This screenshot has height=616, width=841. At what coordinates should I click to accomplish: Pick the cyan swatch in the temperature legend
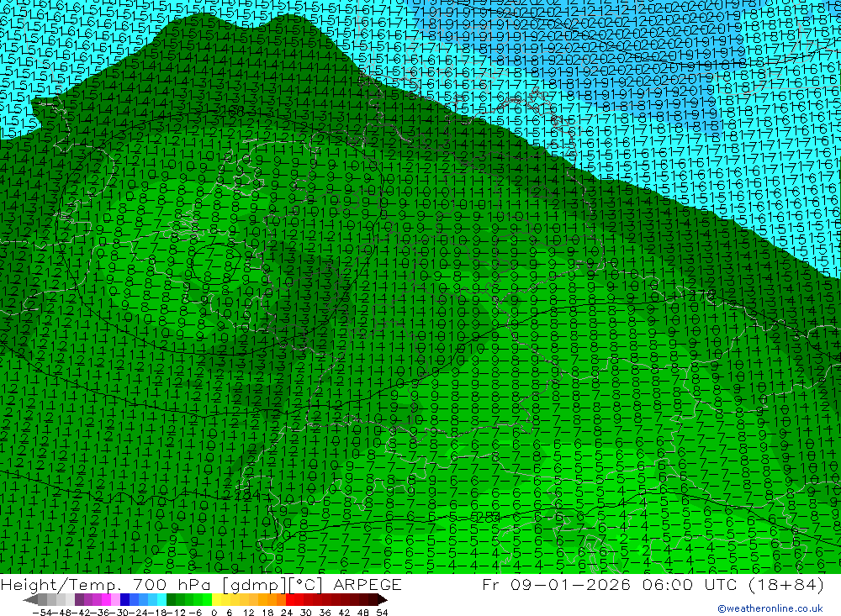point(161,600)
